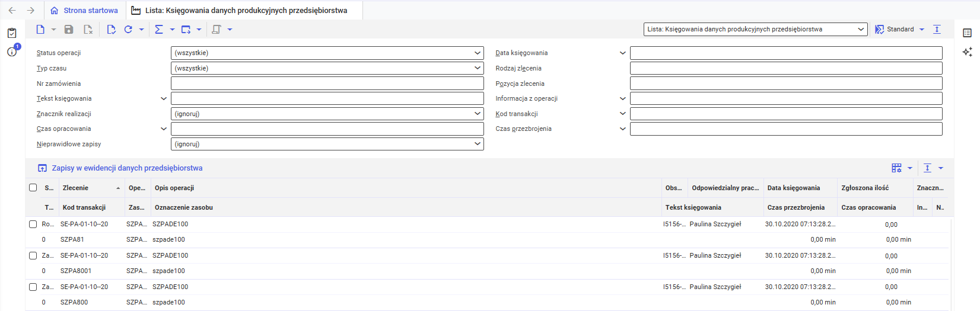Screen dimensions: 980x311
Task: Click the table column settings icon
Action: [x=896, y=168]
